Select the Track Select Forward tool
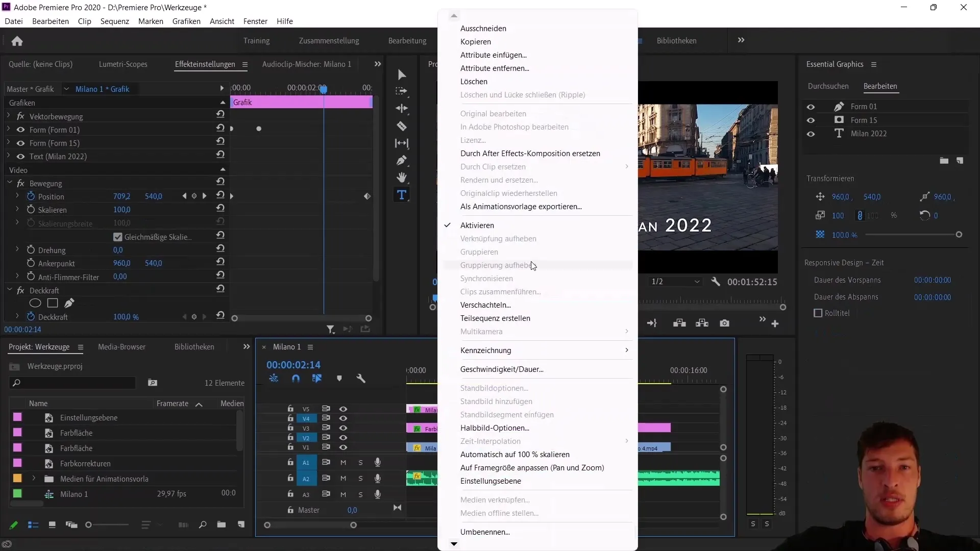 [402, 91]
